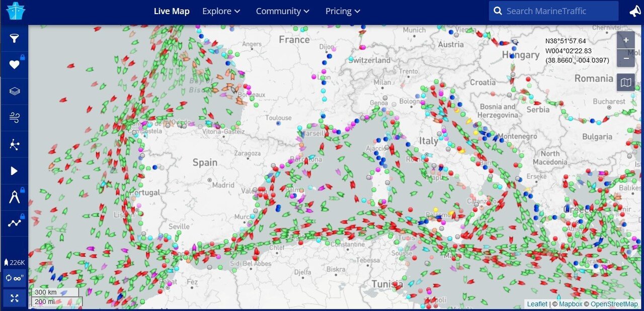This screenshot has width=644, height=311.
Task: Toggle the wind weather overlay icon
Action: [x=14, y=118]
